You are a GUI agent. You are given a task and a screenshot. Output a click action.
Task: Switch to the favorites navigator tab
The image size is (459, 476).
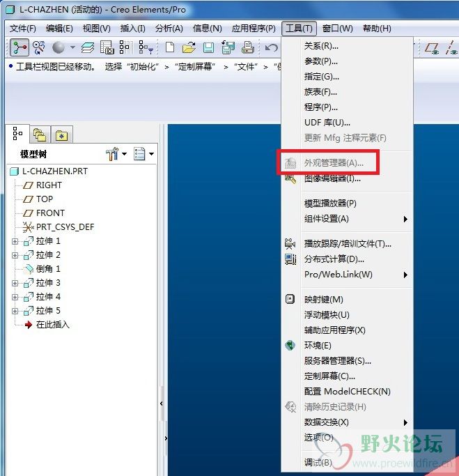click(62, 135)
